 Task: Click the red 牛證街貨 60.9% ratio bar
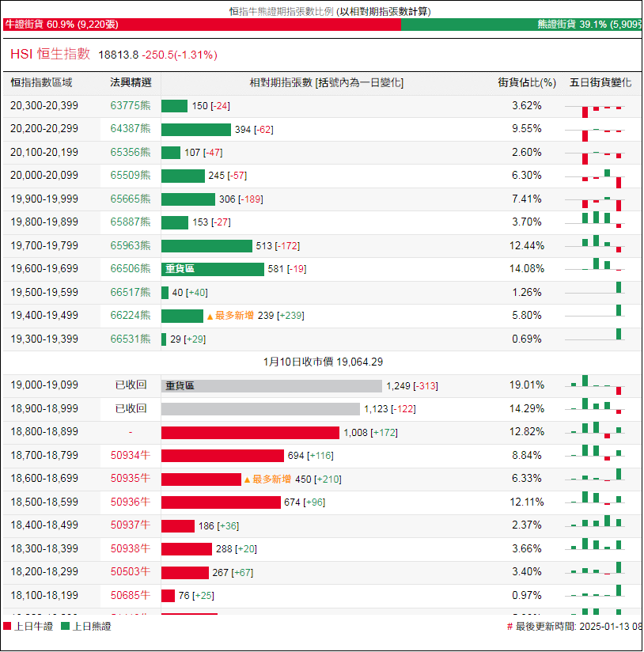click(202, 25)
